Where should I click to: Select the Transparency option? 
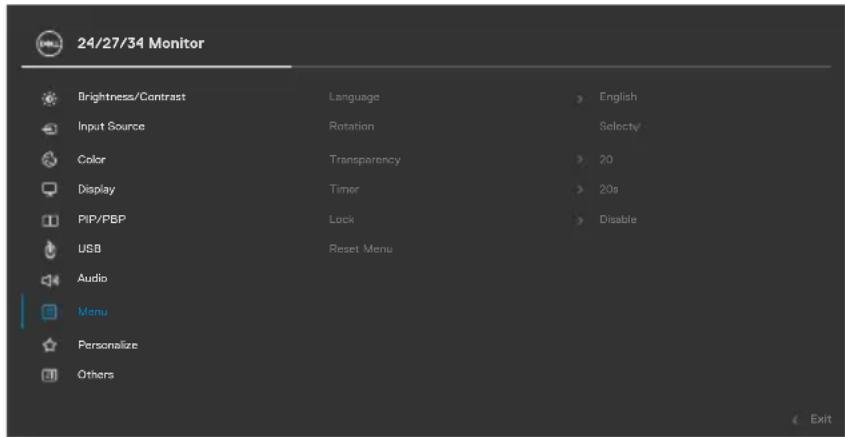(365, 159)
